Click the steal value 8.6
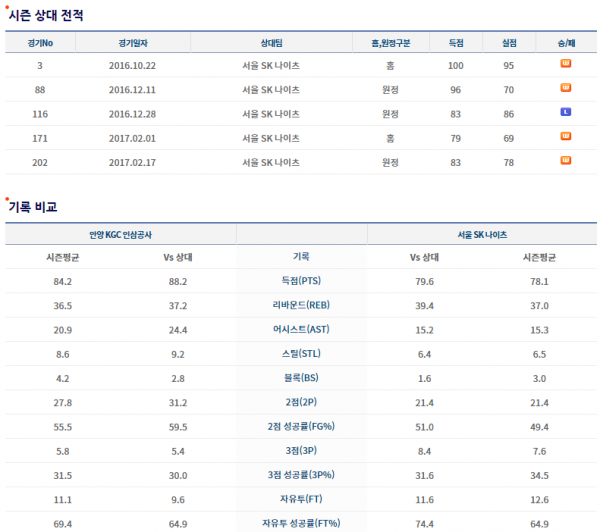 click(63, 354)
